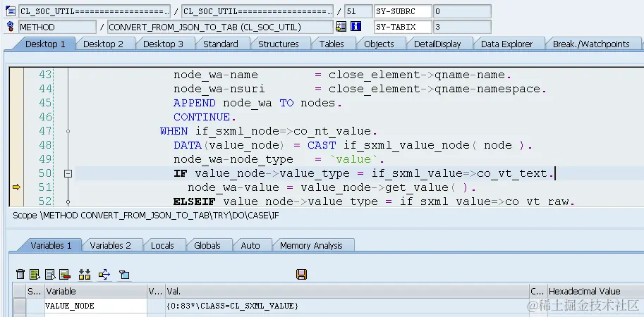The image size is (644, 317).
Task: Click the SY-SUBRC field label
Action: [x=403, y=11]
